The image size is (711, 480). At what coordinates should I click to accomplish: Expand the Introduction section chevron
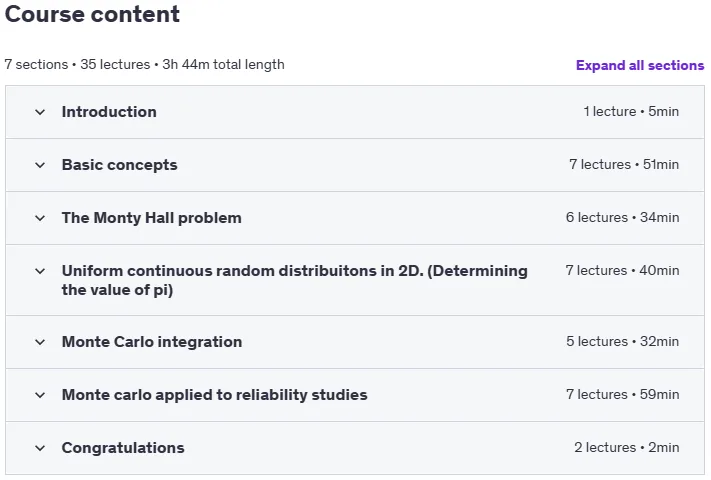click(40, 112)
